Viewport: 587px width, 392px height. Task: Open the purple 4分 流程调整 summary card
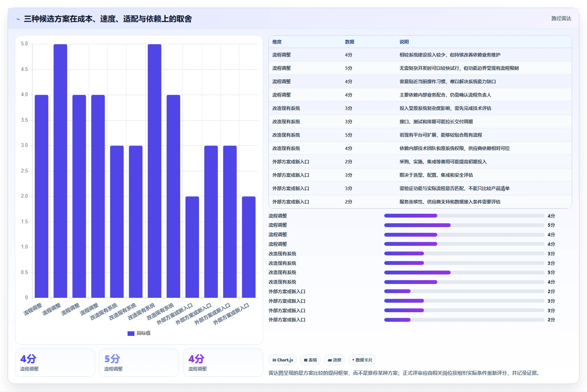pyautogui.click(x=223, y=363)
